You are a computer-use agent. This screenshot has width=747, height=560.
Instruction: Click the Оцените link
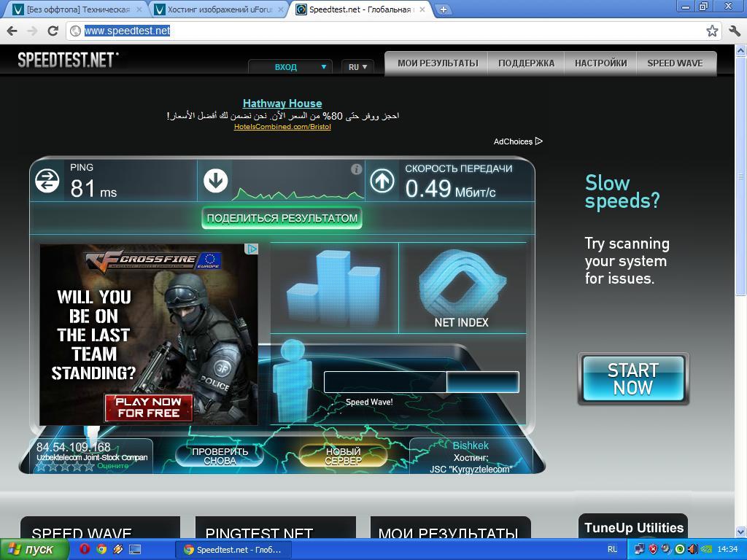113,466
